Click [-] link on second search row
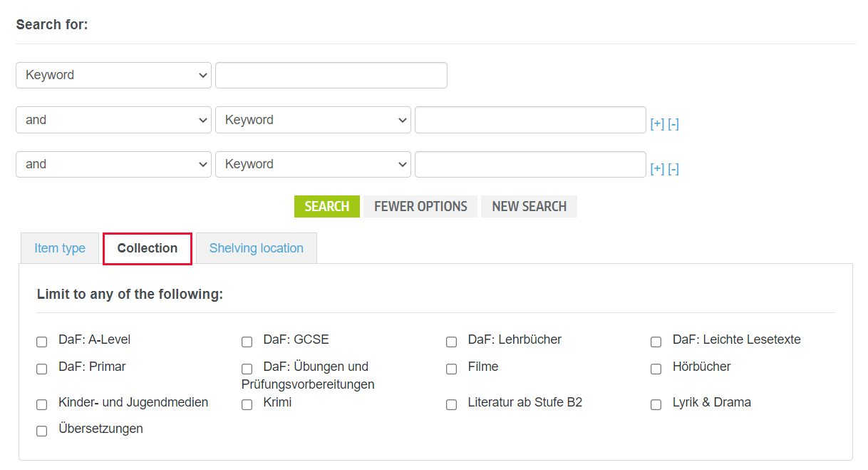The width and height of the screenshot is (868, 470). pyautogui.click(x=673, y=124)
